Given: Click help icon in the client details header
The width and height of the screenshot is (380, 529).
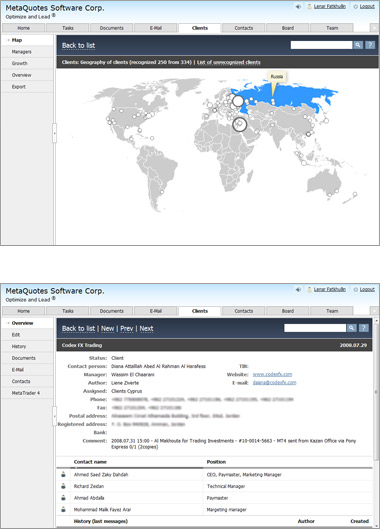Looking at the screenshot, I should pos(364,328).
